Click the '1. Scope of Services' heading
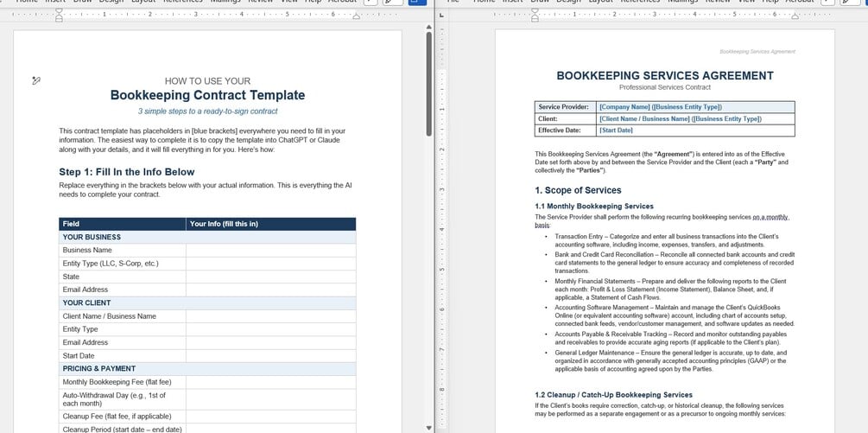Screen dimensions: 868x433 click(x=578, y=190)
